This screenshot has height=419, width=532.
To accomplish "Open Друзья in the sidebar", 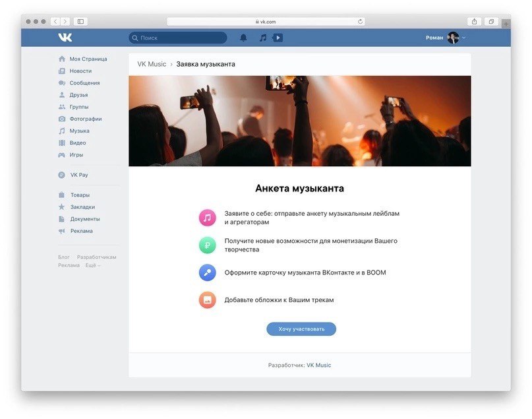I will [78, 95].
